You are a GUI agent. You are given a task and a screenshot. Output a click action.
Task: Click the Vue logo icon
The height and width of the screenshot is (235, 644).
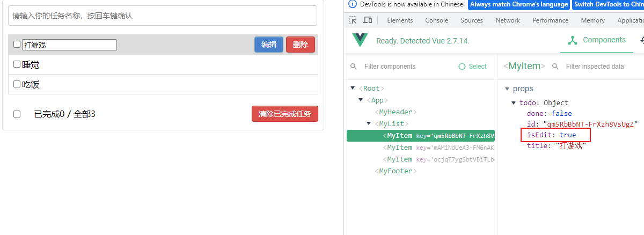click(360, 40)
